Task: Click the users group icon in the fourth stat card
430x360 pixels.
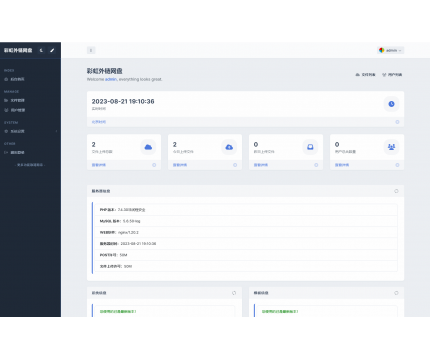Action: coord(391,147)
